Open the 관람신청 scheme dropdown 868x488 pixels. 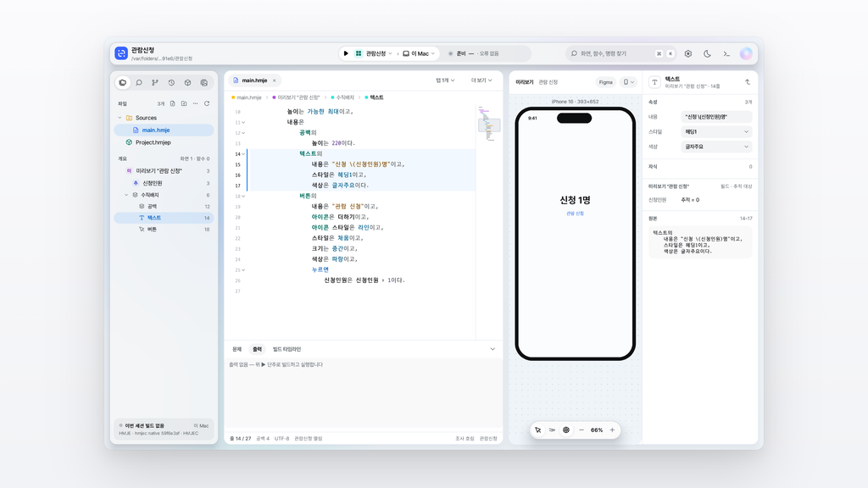tap(374, 53)
